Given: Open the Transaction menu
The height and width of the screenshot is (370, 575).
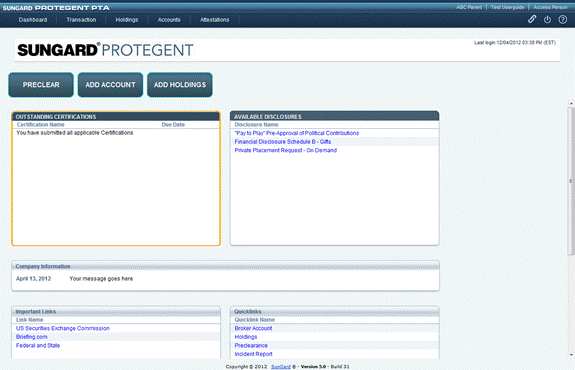Looking at the screenshot, I should [81, 20].
